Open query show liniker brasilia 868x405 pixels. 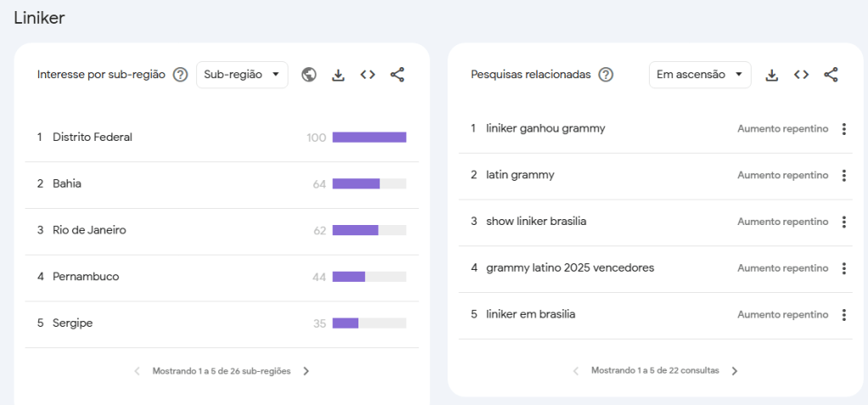(x=536, y=222)
